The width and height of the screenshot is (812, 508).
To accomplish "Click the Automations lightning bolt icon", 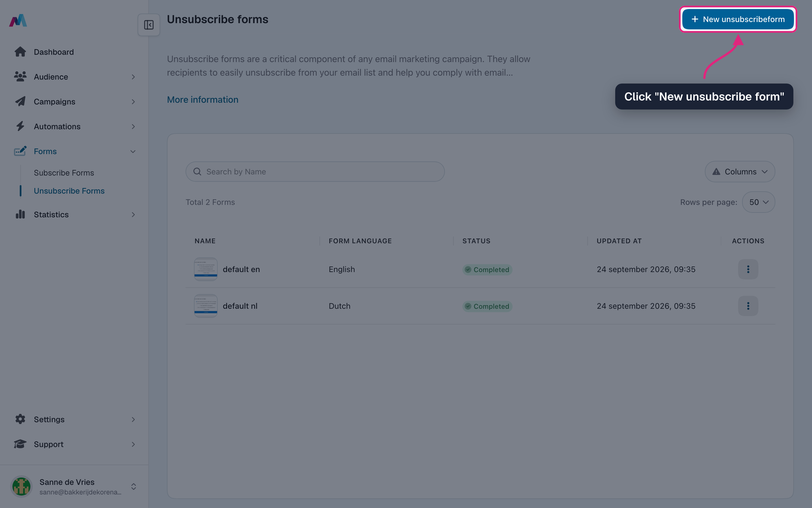I will click(x=20, y=126).
